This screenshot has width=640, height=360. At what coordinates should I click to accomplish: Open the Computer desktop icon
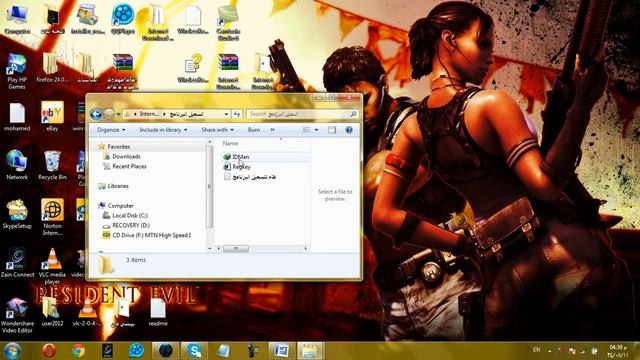click(17, 19)
